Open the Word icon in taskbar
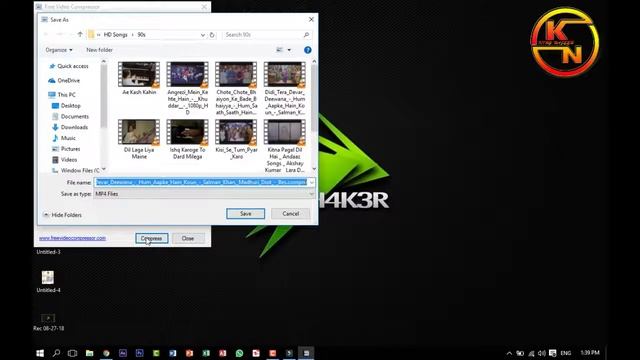This screenshot has height=360, width=640. tap(173, 353)
